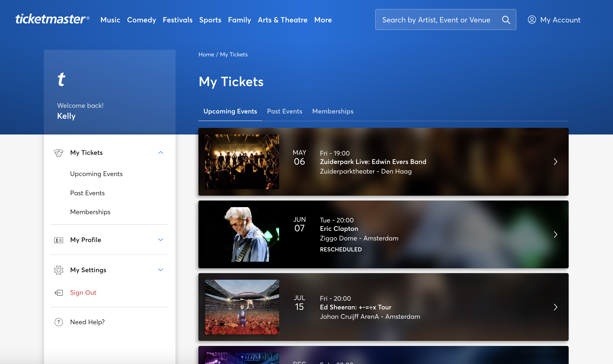
Task: Click the JUN 07 date label
Action: coord(299,225)
